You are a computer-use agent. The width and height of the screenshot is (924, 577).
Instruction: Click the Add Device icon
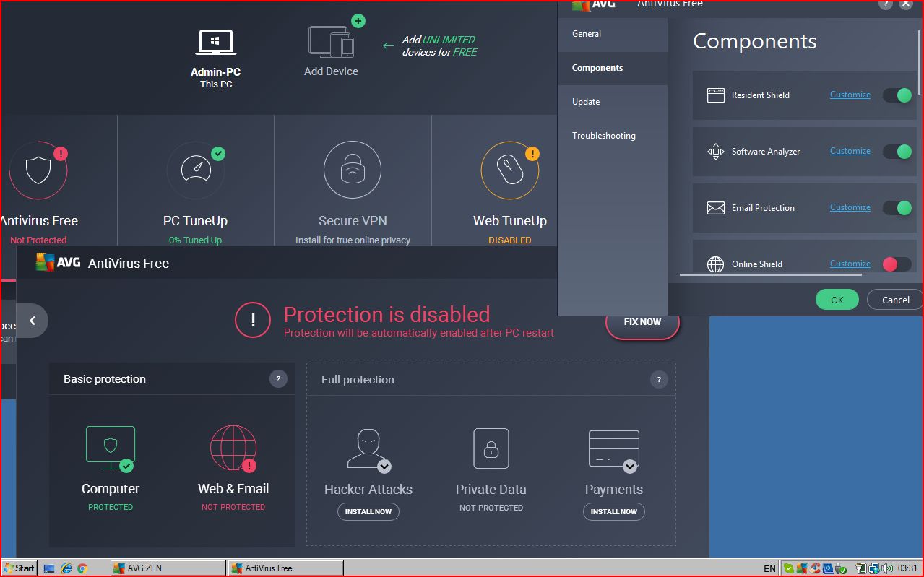331,42
